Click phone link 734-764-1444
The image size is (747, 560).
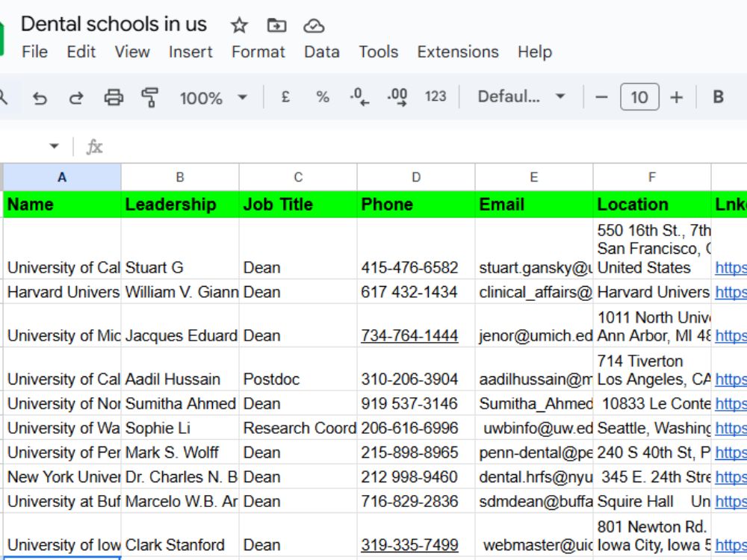tap(409, 336)
